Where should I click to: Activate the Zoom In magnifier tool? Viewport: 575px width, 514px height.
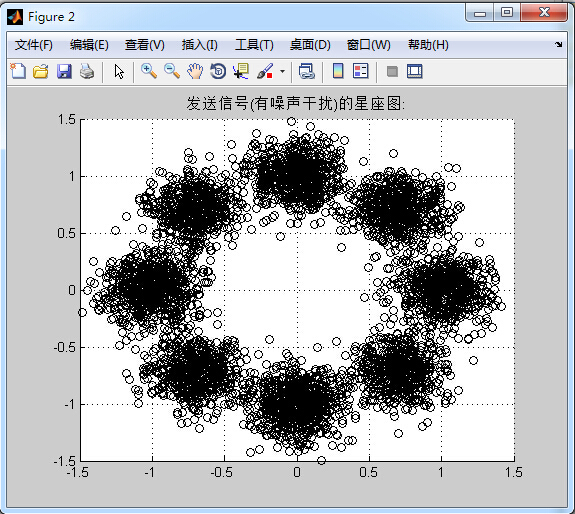pyautogui.click(x=149, y=71)
